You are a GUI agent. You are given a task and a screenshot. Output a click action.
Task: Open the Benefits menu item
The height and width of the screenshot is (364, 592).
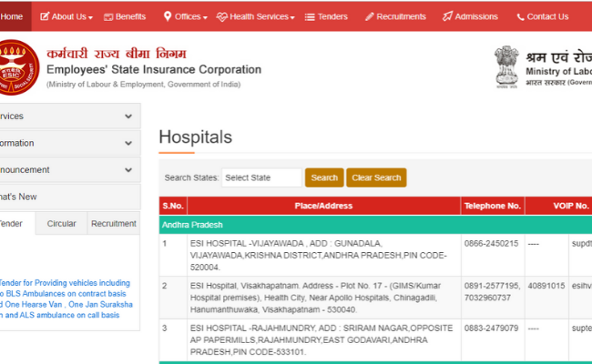pyautogui.click(x=124, y=16)
